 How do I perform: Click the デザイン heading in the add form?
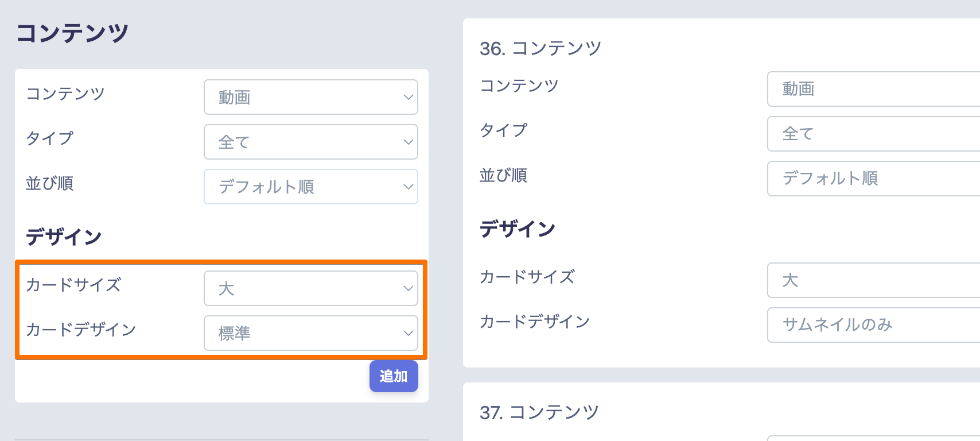[x=64, y=237]
